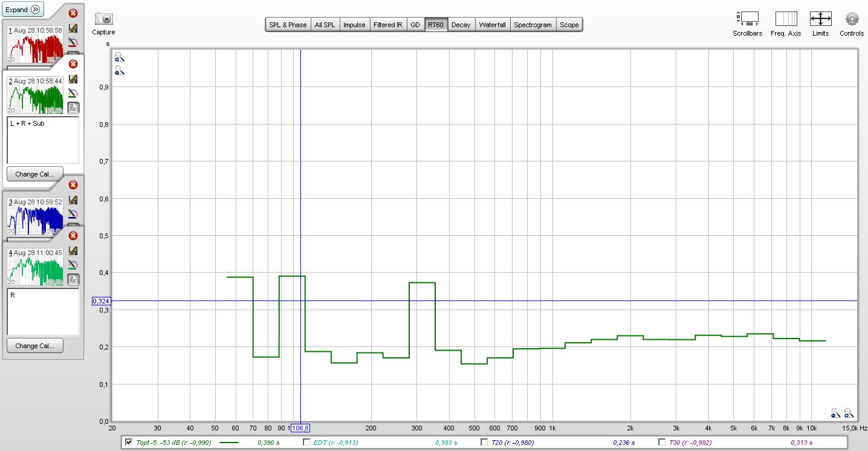The height and width of the screenshot is (451, 868).
Task: Click notes field containing L + R + Sub
Action: [43, 140]
